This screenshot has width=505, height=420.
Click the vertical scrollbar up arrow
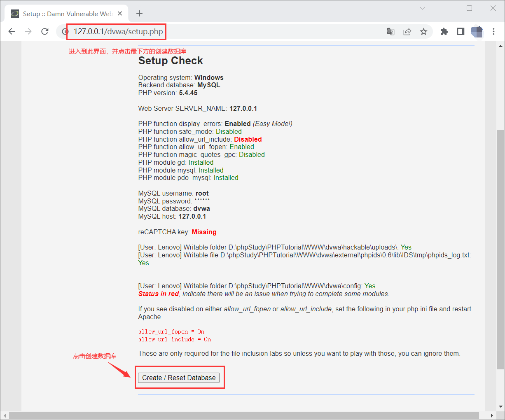(500, 47)
